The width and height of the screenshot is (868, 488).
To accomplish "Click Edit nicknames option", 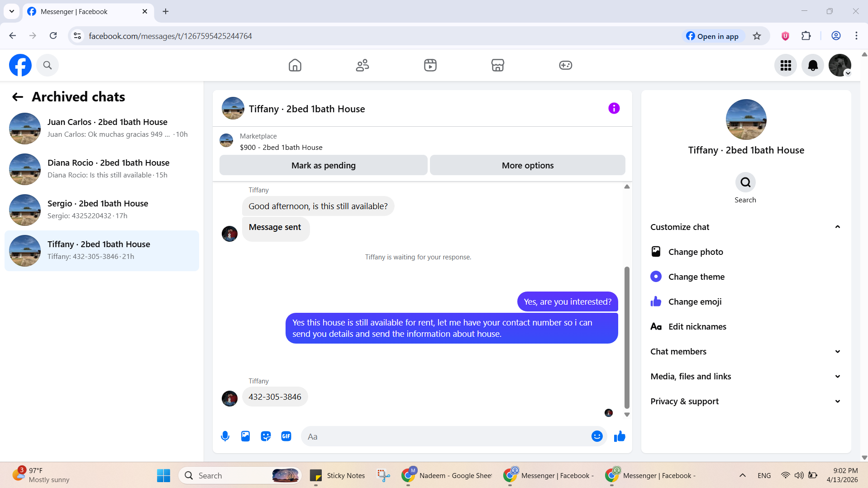I will (x=746, y=326).
